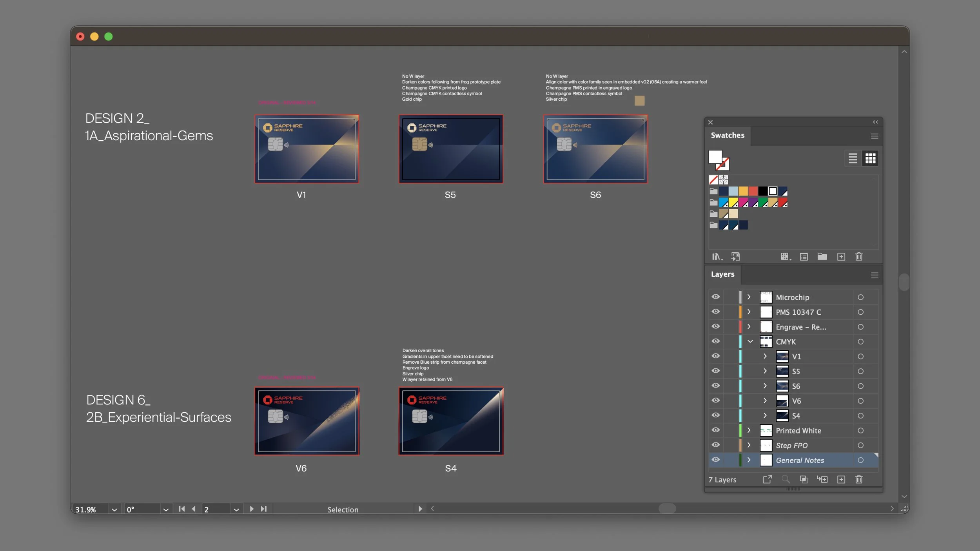Expand the PMS 10347 C layer
This screenshot has height=551, width=980.
click(749, 312)
